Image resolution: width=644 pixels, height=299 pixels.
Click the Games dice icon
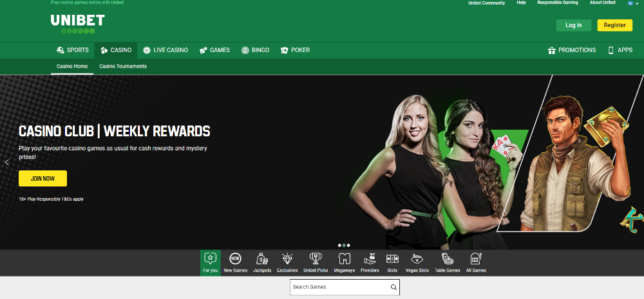[x=203, y=50]
